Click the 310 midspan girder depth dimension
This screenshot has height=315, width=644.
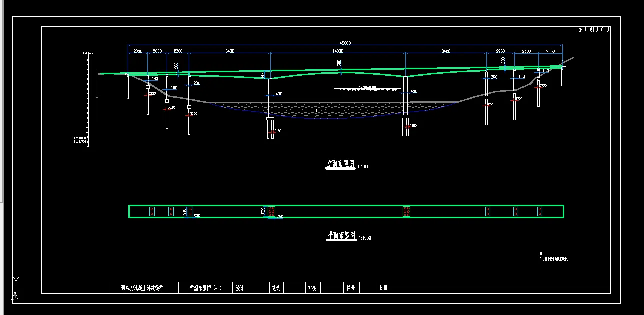coord(339,63)
